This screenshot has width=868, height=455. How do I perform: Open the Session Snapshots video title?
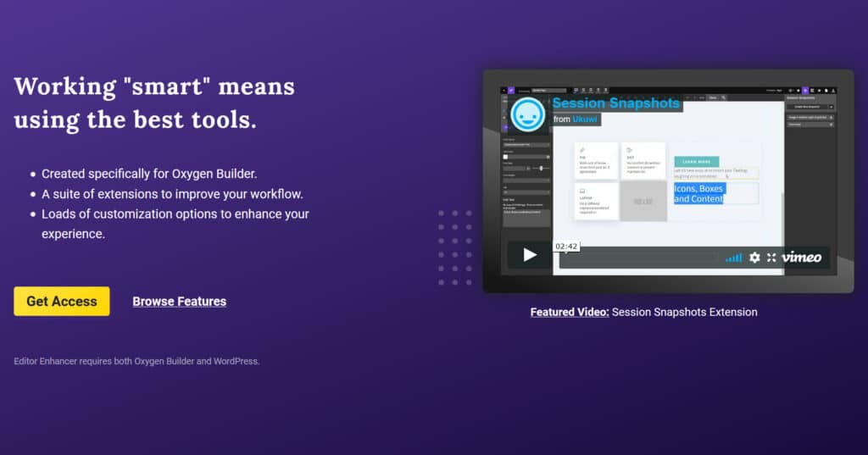(x=615, y=103)
